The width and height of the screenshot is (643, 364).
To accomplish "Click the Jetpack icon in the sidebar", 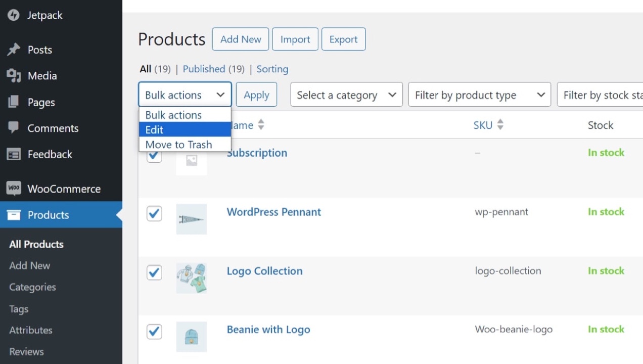I will (14, 15).
